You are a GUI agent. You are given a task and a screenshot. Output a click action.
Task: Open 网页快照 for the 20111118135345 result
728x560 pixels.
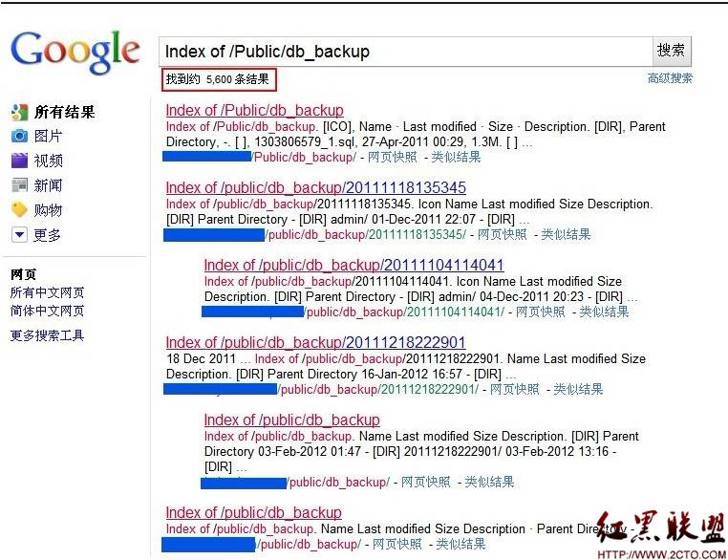pyautogui.click(x=503, y=234)
